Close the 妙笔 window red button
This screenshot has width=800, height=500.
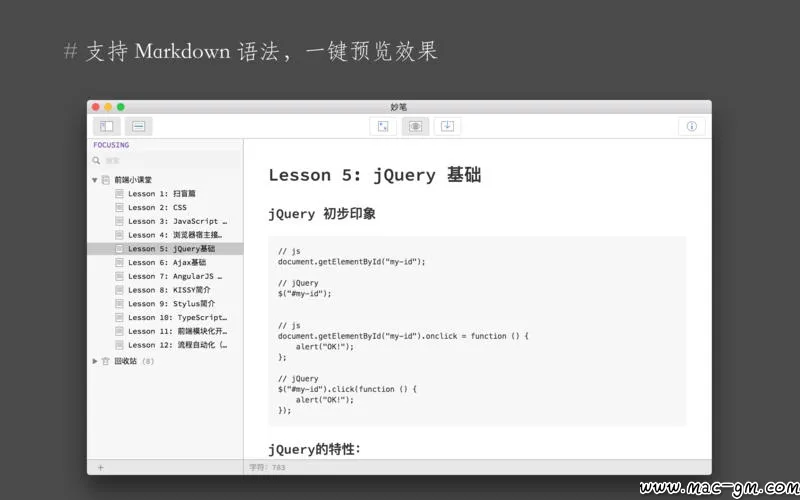point(96,107)
